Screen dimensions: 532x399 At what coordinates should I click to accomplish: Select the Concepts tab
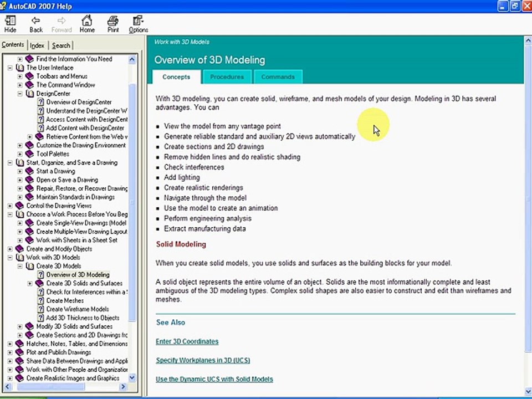[x=176, y=77]
